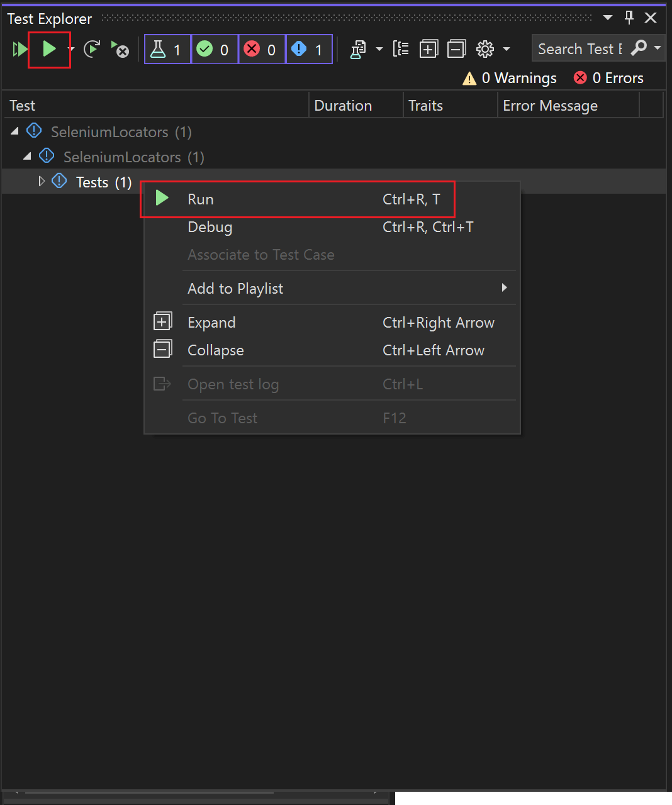This screenshot has width=672, height=805.
Task: Open the settings gear icon
Action: point(485,49)
